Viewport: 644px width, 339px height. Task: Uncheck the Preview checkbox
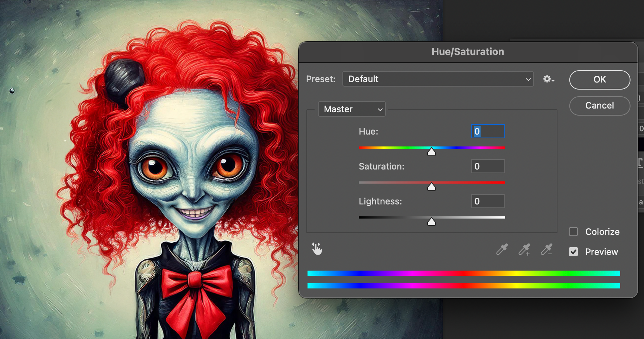coord(573,252)
